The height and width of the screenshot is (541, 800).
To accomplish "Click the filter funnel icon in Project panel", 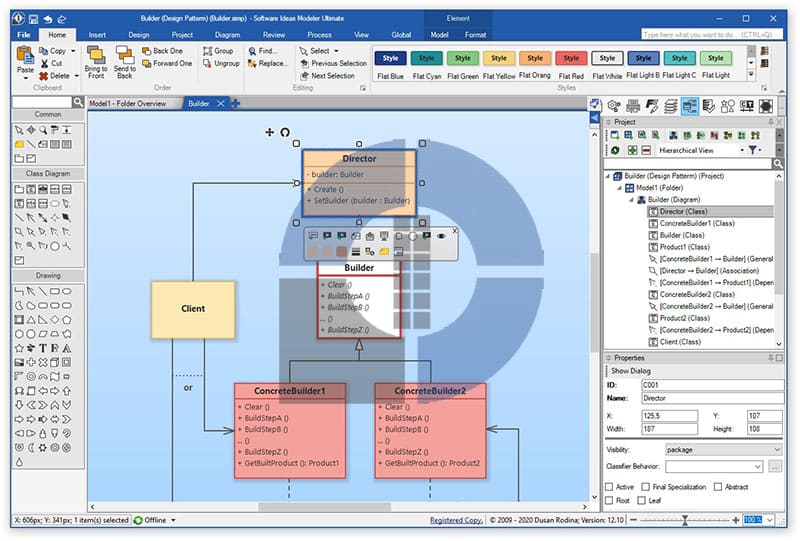I will point(753,150).
